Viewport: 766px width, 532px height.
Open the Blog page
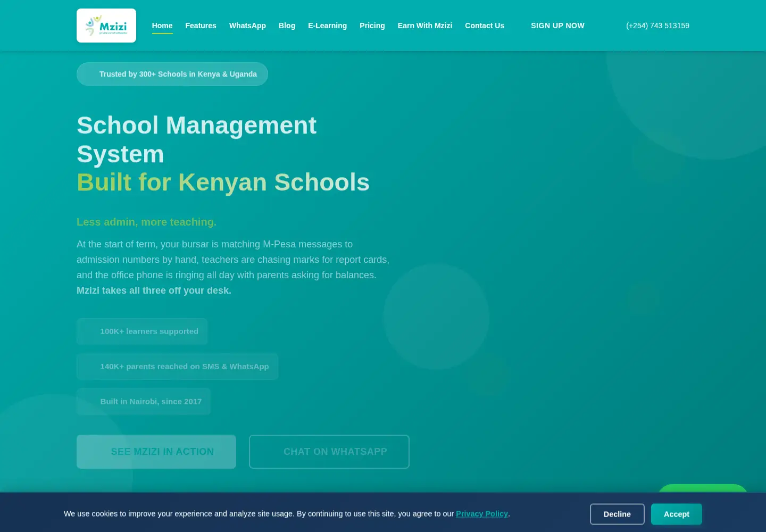click(x=287, y=26)
